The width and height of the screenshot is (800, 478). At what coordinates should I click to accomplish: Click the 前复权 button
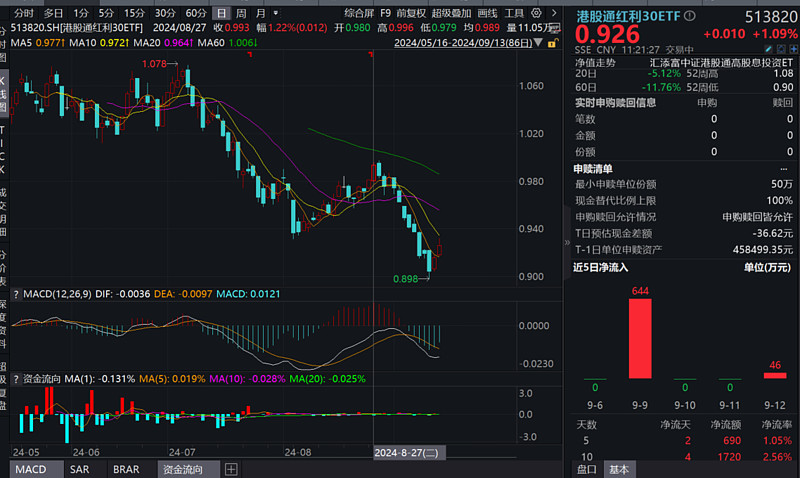click(411, 13)
